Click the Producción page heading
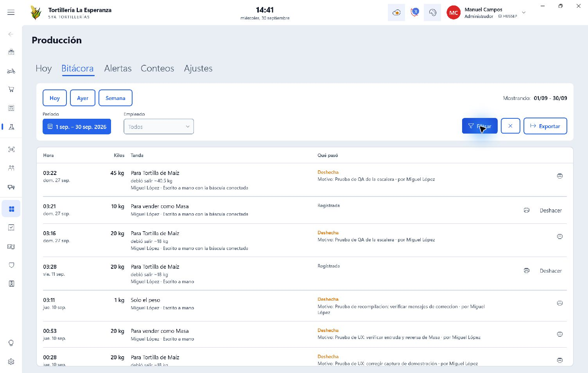 [x=57, y=40]
